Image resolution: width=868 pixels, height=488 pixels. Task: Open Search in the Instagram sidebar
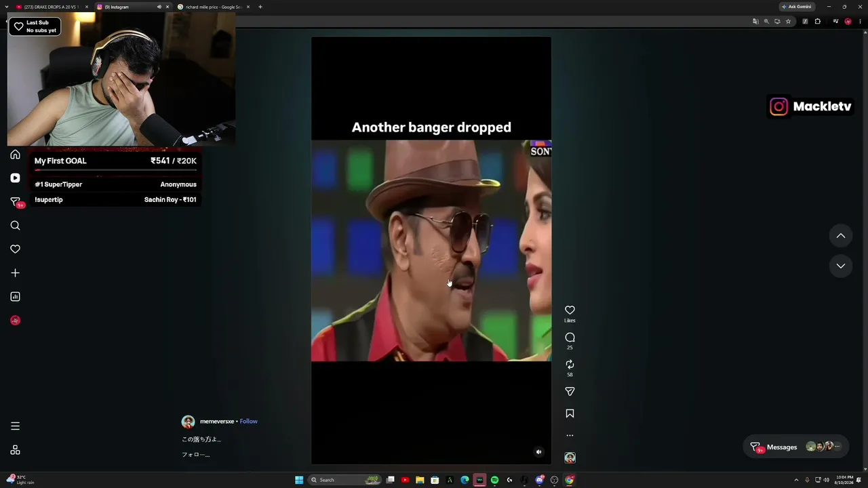coord(15,226)
